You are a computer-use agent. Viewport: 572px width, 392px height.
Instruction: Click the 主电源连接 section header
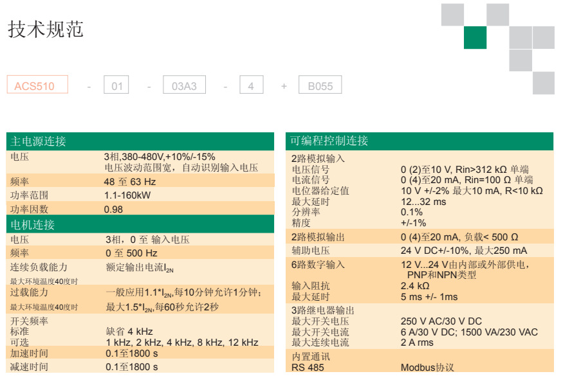(x=140, y=141)
